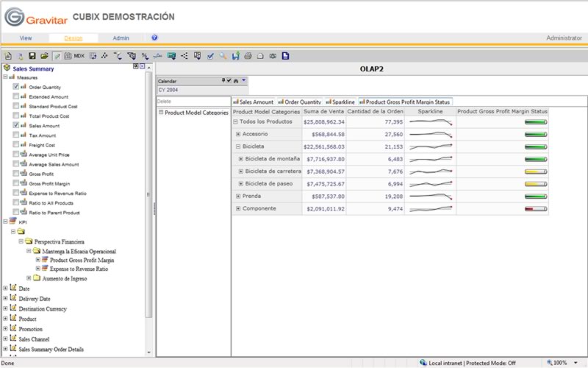Click the teal monitor display icon
Screen dimensions: 588x368
pyautogui.click(x=171, y=56)
